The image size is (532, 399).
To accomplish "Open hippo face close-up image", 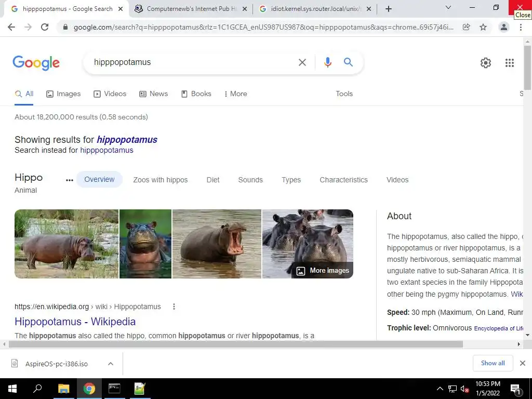I will (x=145, y=244).
